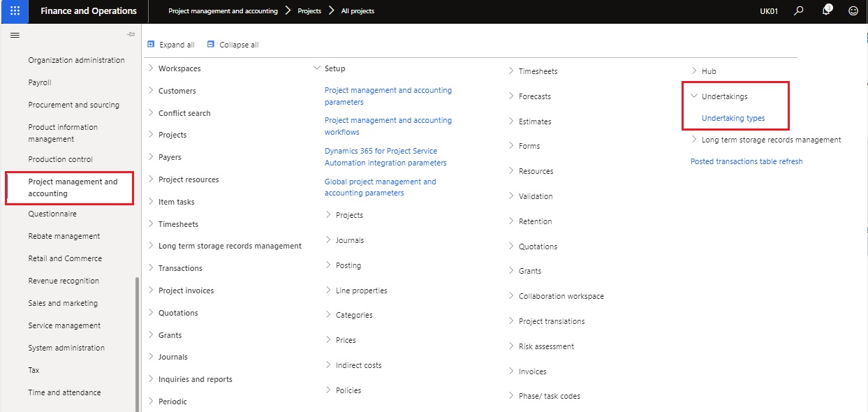The image size is (868, 412).
Task: Open the Payroll module
Action: (x=40, y=82)
